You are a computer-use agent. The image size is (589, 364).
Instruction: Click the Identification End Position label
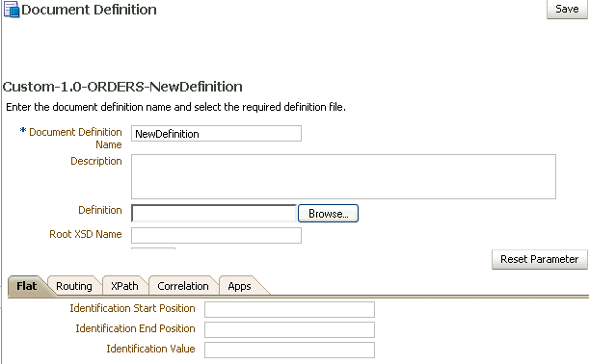[x=135, y=328]
